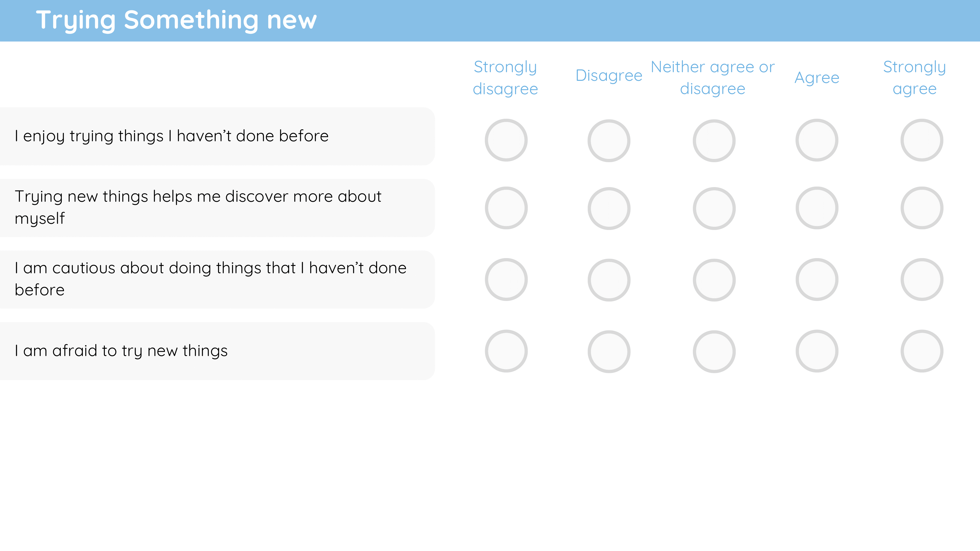Select Disagree for enjoy trying things statement
The height and width of the screenshot is (551, 980).
(609, 141)
